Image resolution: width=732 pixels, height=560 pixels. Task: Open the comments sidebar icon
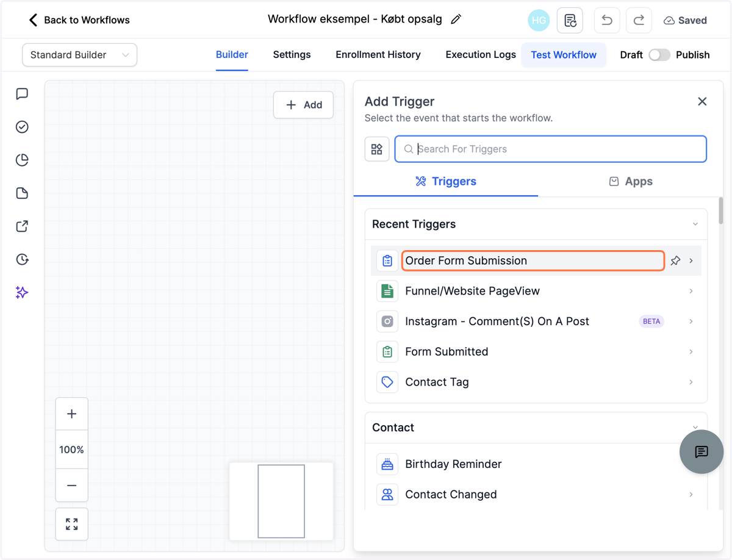coord(22,94)
